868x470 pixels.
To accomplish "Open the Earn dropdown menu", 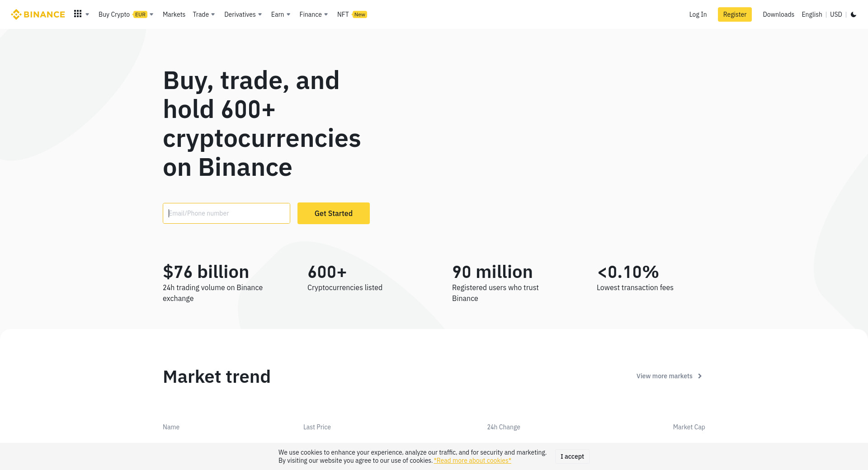I will click(281, 14).
